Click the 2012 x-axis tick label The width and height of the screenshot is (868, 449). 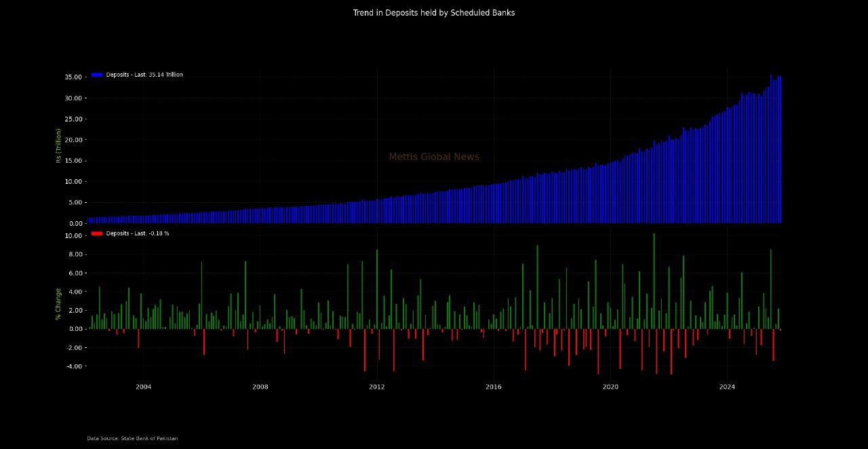[376, 387]
